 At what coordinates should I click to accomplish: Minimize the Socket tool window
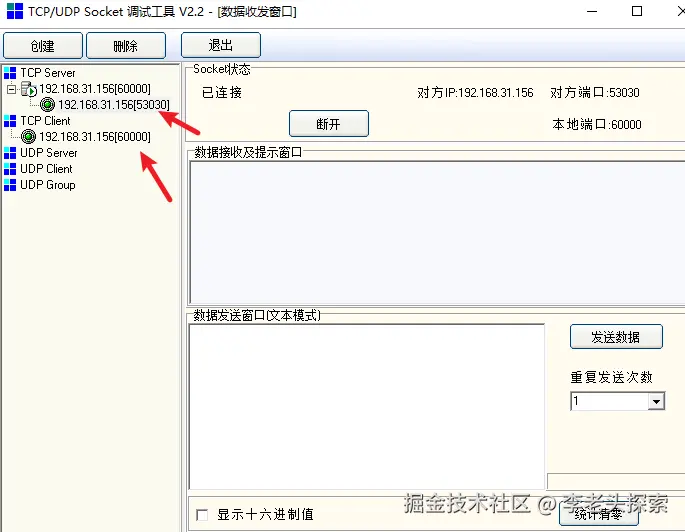(592, 11)
